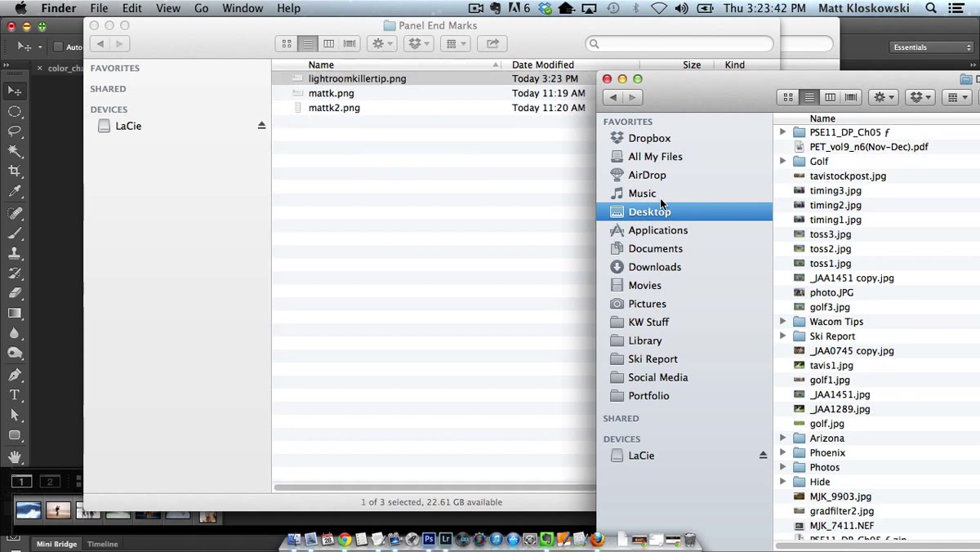Select the Path Selection tool
Viewport: 980px width, 552px height.
(x=15, y=415)
